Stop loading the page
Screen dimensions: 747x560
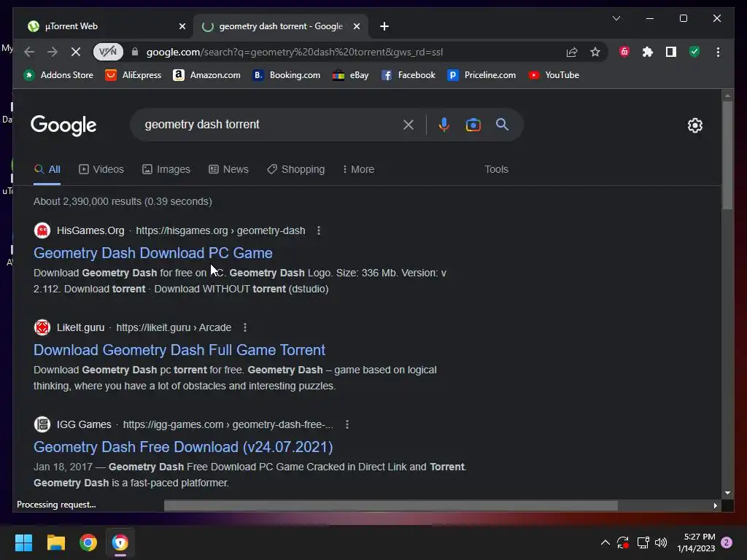click(76, 52)
